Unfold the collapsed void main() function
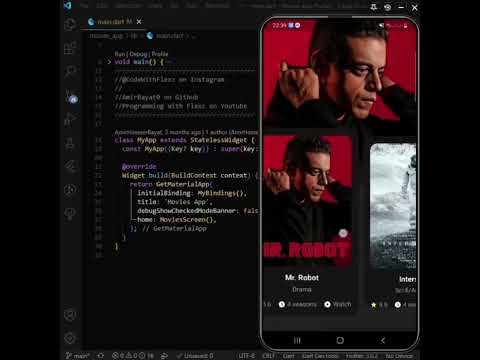Viewport: 480px width, 360px height. pos(109,62)
